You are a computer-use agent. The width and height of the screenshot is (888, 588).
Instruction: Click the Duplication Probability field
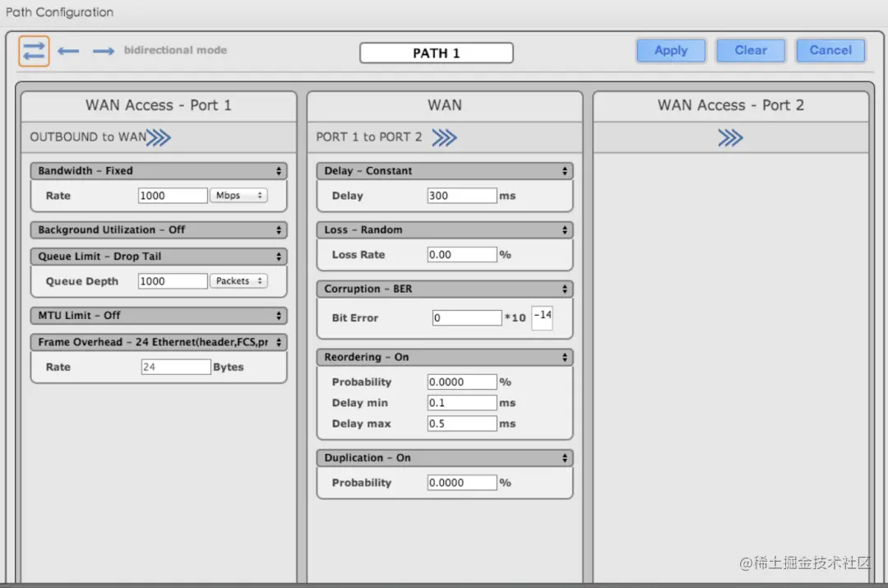pos(462,483)
